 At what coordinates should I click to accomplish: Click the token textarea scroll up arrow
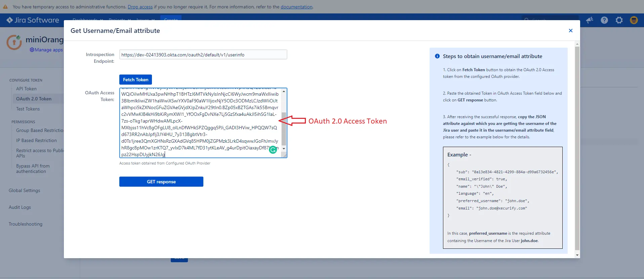284,91
